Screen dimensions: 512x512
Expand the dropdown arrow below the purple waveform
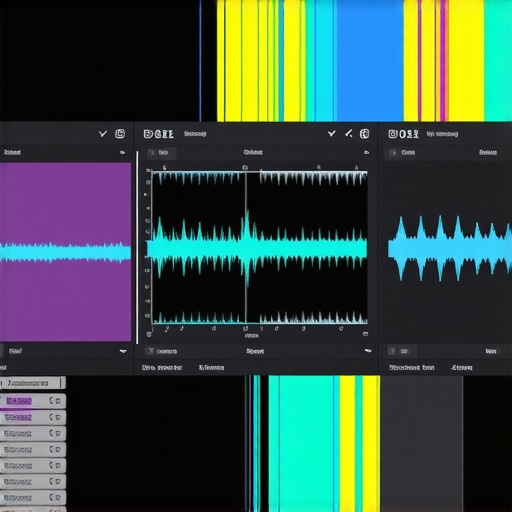coord(123,351)
